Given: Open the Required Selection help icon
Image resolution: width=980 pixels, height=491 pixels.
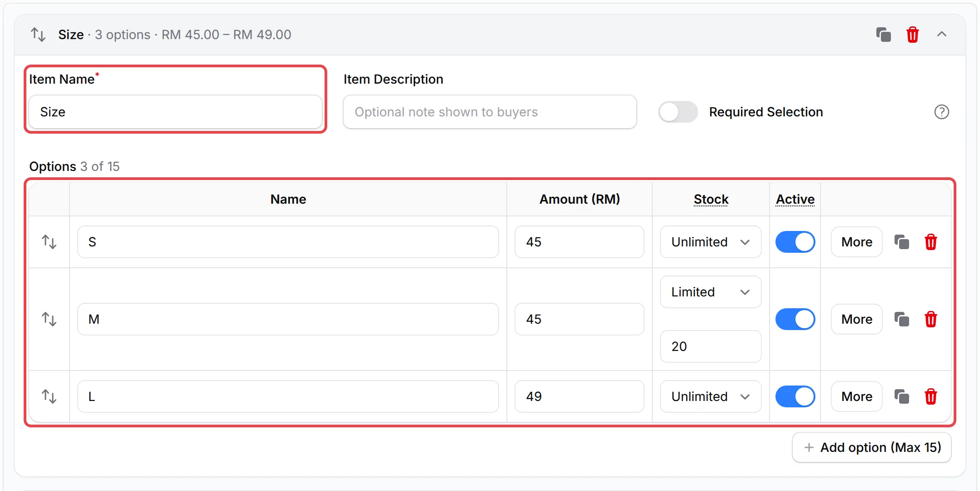Looking at the screenshot, I should click(x=942, y=112).
